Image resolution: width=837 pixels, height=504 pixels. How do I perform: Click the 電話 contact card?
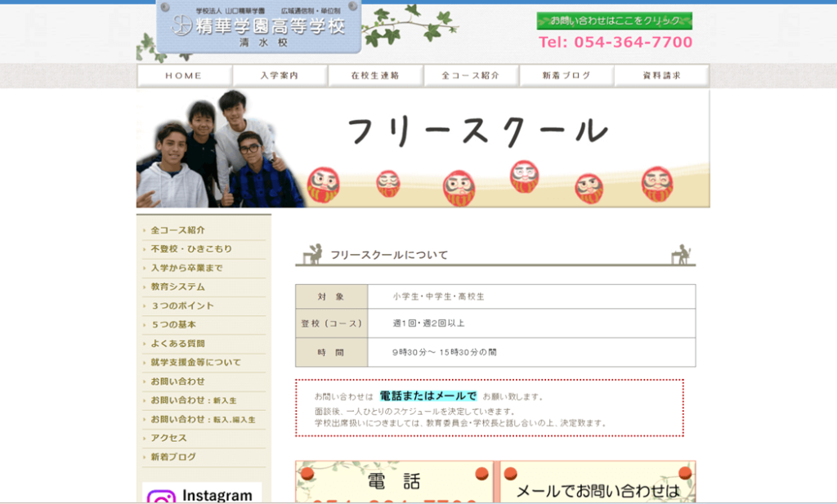(x=394, y=482)
